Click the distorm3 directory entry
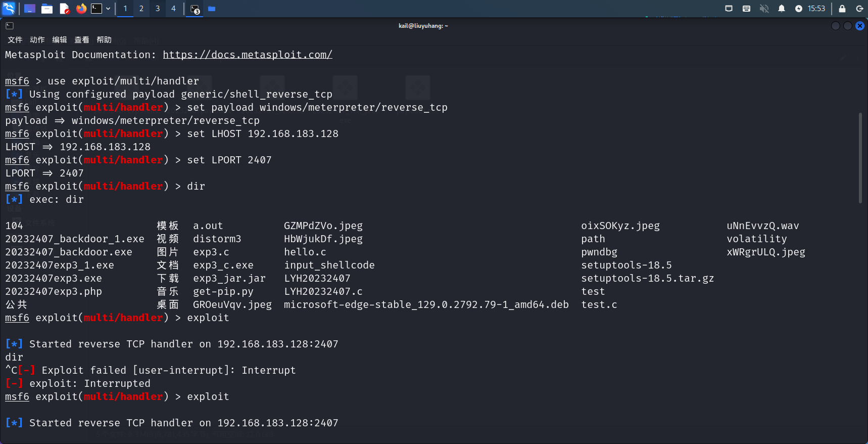The height and width of the screenshot is (444, 868). [x=217, y=239]
